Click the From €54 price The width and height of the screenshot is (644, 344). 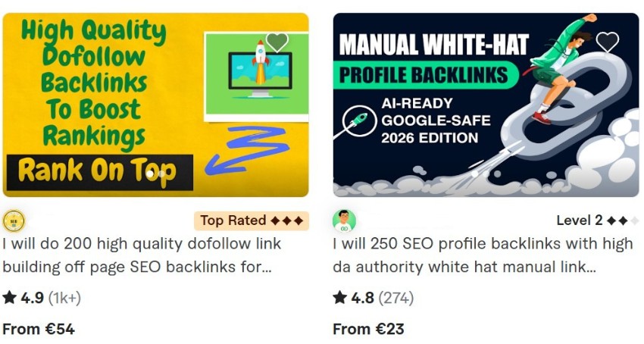(x=39, y=329)
